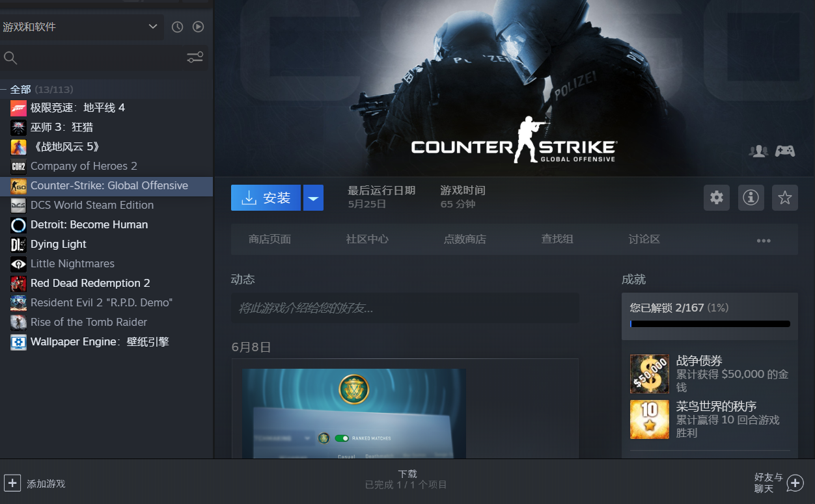
Task: Click the achievements progress bar
Action: click(x=710, y=324)
